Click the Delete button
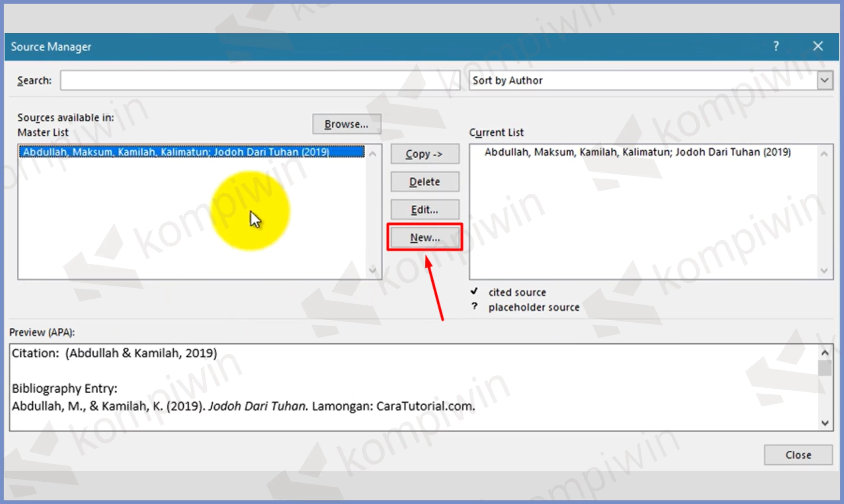 point(425,182)
